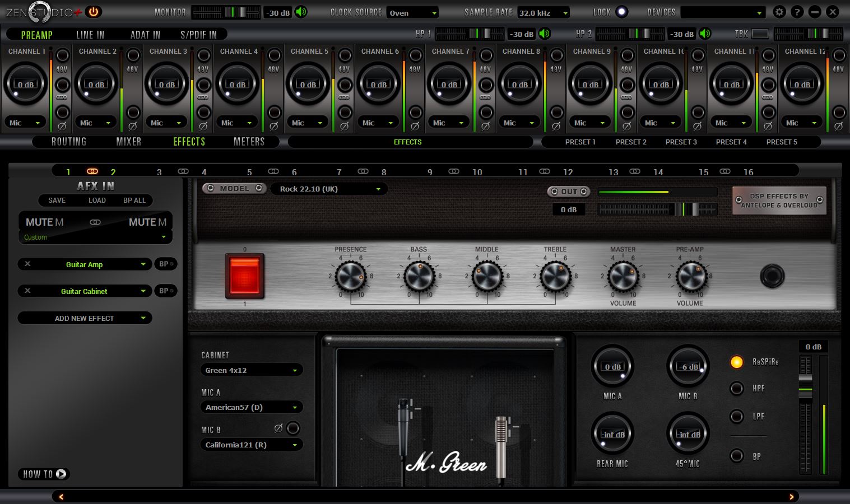Image resolution: width=850 pixels, height=504 pixels.
Task: Link AFX channels 15 and 16
Action: point(725,171)
